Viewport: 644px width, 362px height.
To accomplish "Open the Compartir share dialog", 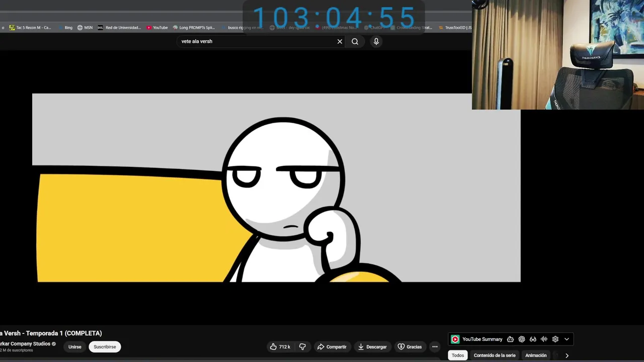I will pyautogui.click(x=332, y=347).
